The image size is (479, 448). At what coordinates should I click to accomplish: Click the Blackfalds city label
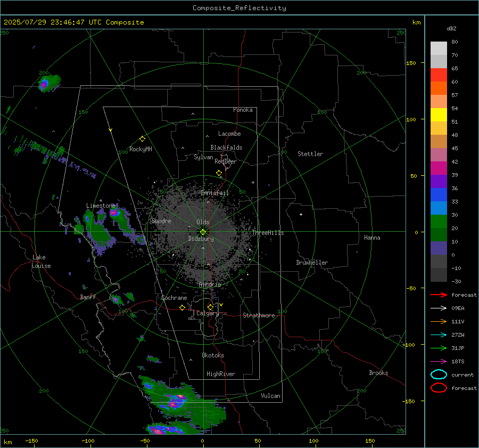(x=226, y=148)
